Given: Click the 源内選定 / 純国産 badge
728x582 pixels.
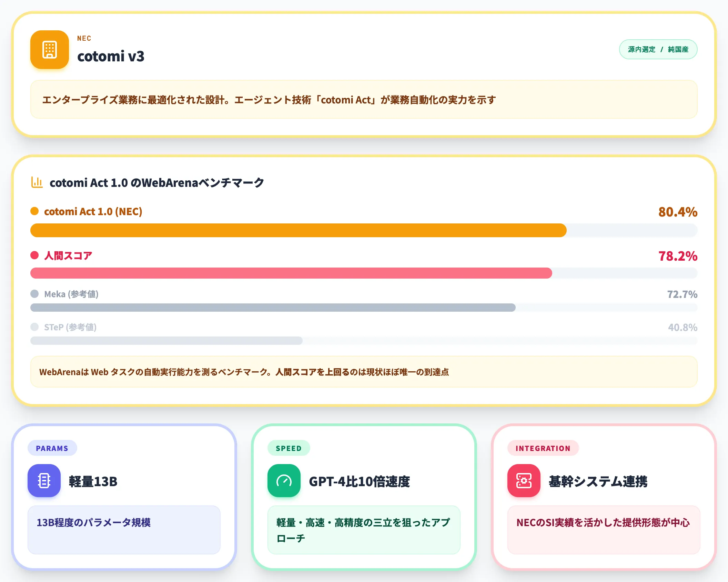Looking at the screenshot, I should 658,49.
